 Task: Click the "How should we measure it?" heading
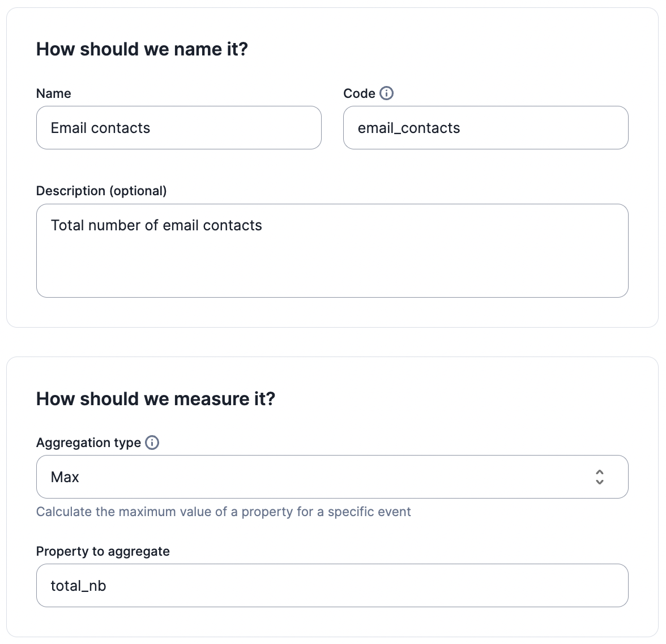tap(155, 399)
